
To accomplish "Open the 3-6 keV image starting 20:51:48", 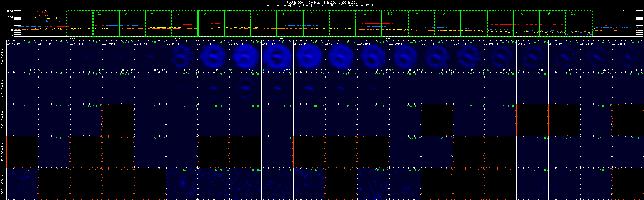I will pos(278,56).
